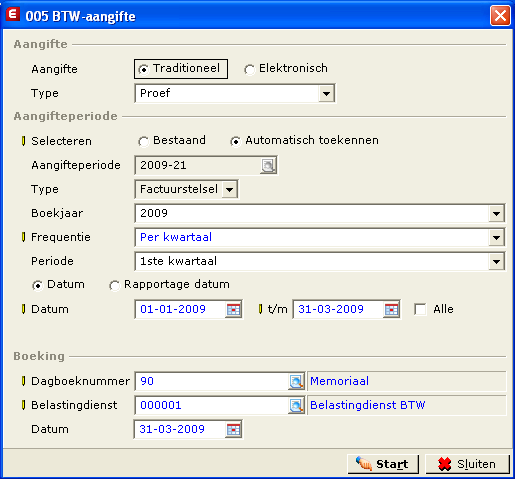Viewport: 515px width, 479px height.
Task: Click the Sluiten button
Action: point(468,464)
